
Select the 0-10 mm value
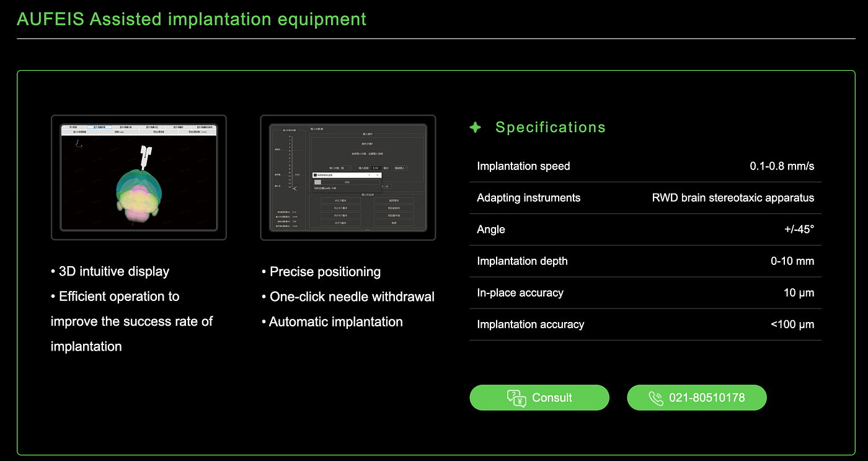coord(792,261)
